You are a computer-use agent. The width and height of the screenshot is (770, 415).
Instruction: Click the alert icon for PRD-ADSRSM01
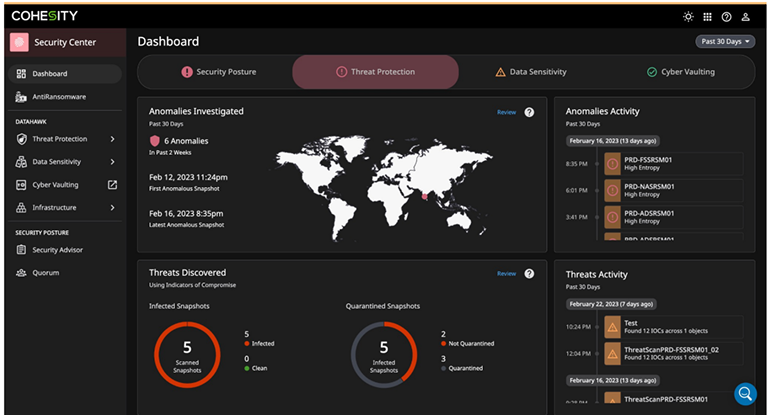pos(612,217)
